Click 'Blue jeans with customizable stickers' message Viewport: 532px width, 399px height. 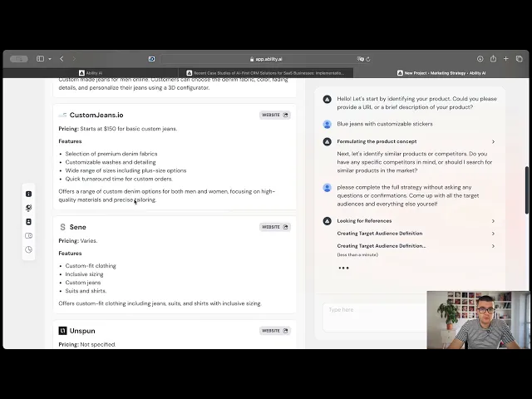(385, 124)
